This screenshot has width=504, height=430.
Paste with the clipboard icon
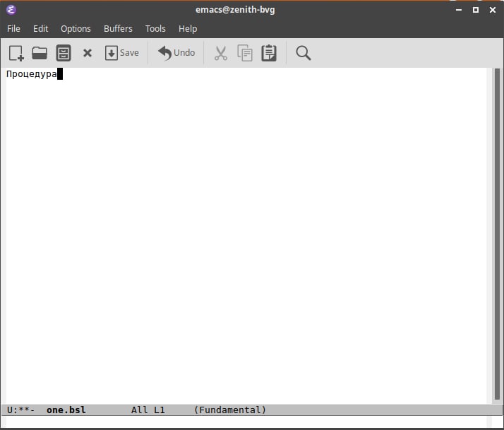(269, 53)
